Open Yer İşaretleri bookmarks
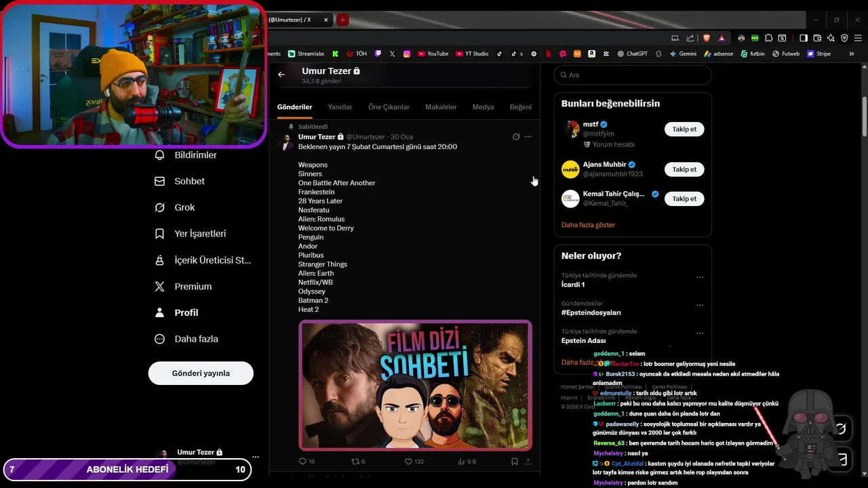The image size is (868, 488). (x=190, y=234)
